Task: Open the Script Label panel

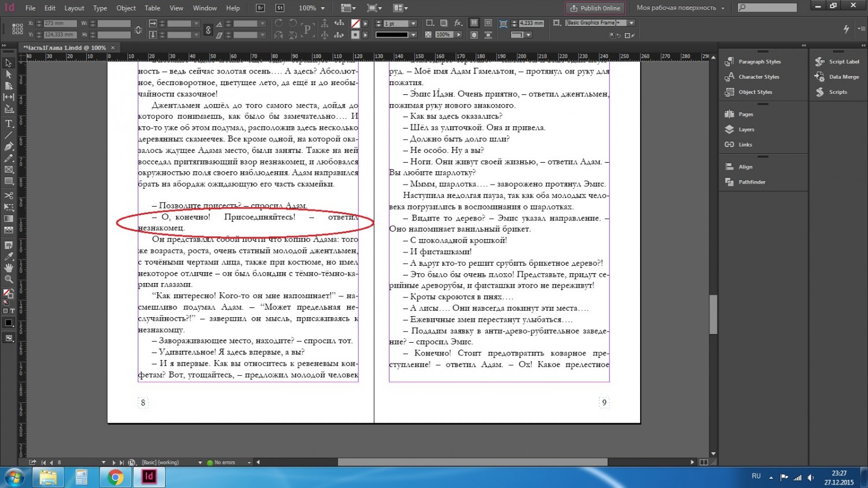Action: point(837,61)
